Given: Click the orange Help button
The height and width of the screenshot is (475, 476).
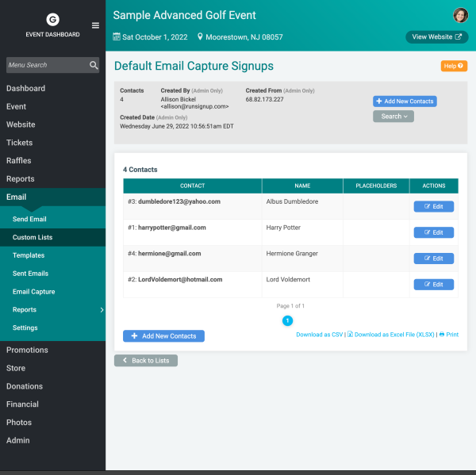Looking at the screenshot, I should [454, 66].
